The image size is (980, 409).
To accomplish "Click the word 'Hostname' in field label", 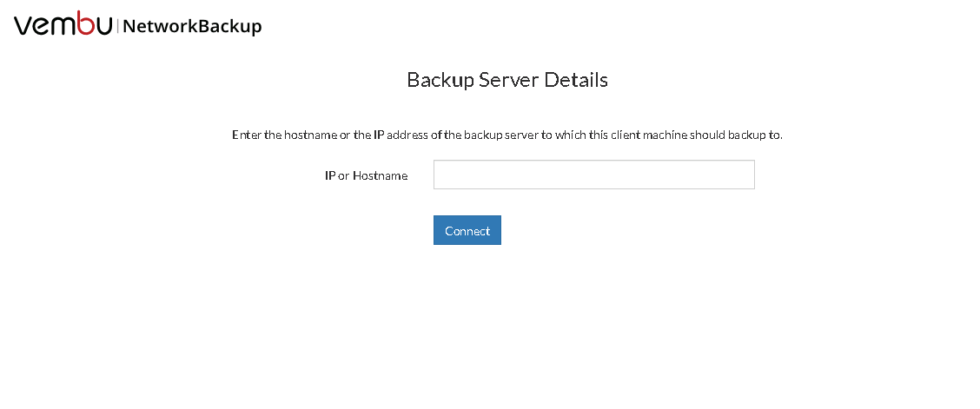I will [380, 175].
